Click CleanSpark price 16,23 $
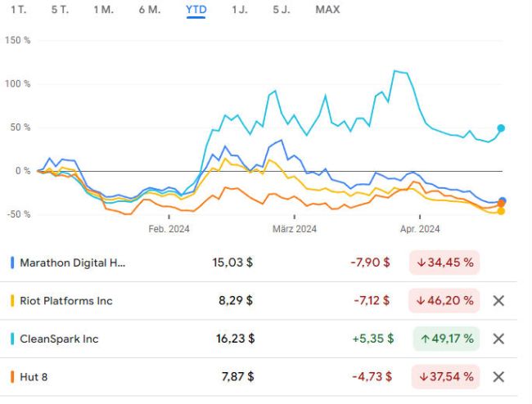This screenshot has width=532, height=404. (x=235, y=339)
